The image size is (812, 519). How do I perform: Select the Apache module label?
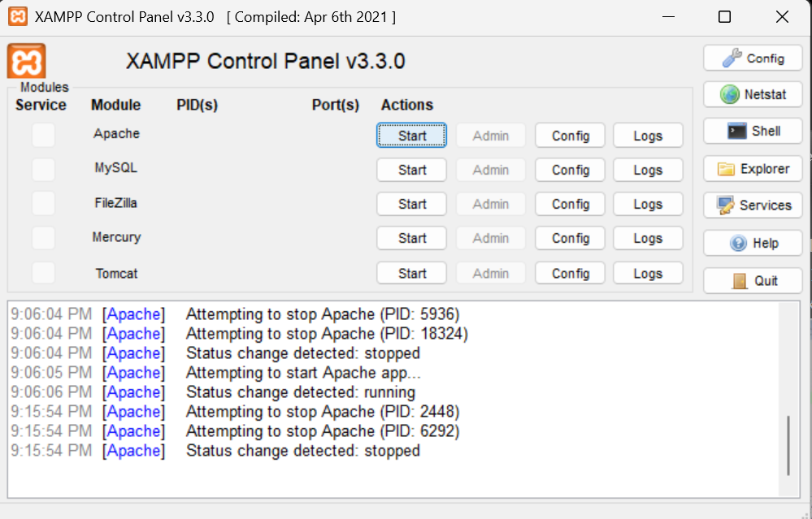(x=116, y=133)
